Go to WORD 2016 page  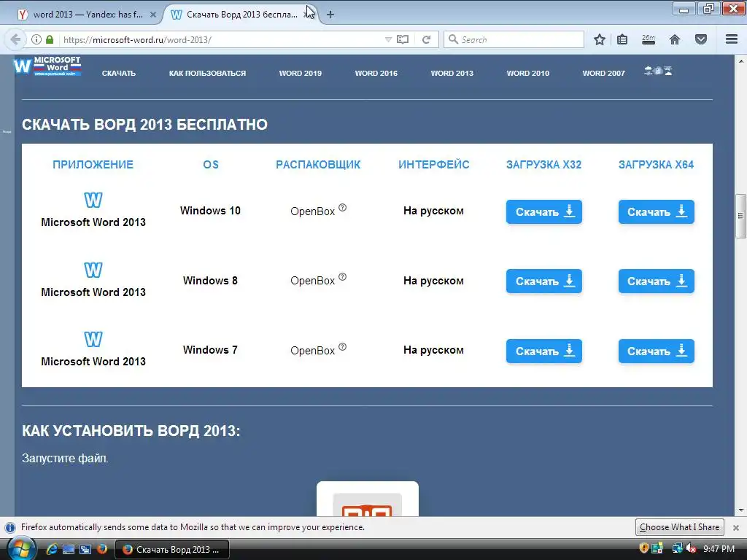[x=376, y=74]
